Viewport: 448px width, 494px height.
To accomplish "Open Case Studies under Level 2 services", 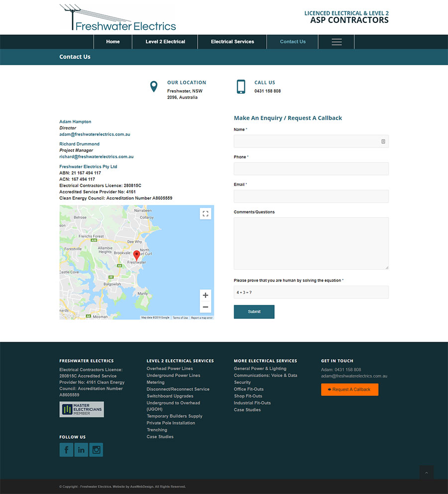I will pos(160,437).
